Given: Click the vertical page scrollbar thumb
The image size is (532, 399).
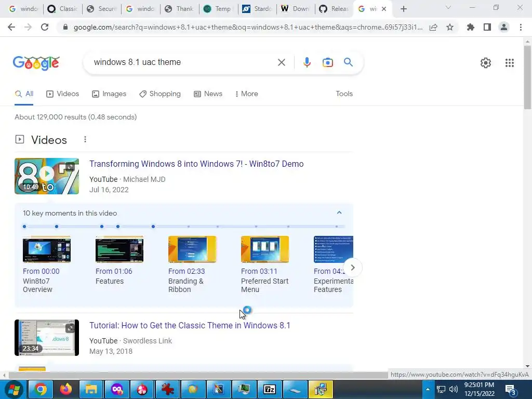Looking at the screenshot, I should pos(527,77).
